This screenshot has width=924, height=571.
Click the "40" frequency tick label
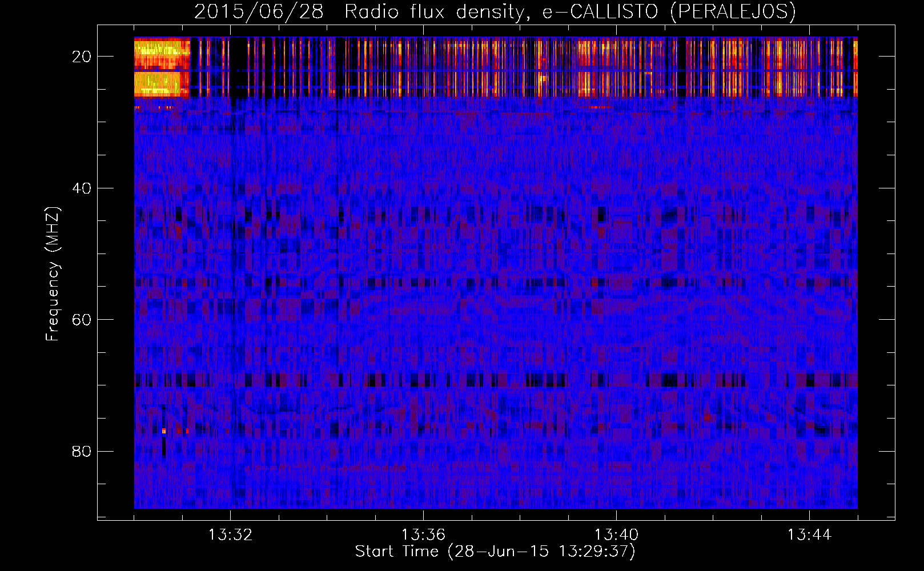(82, 188)
